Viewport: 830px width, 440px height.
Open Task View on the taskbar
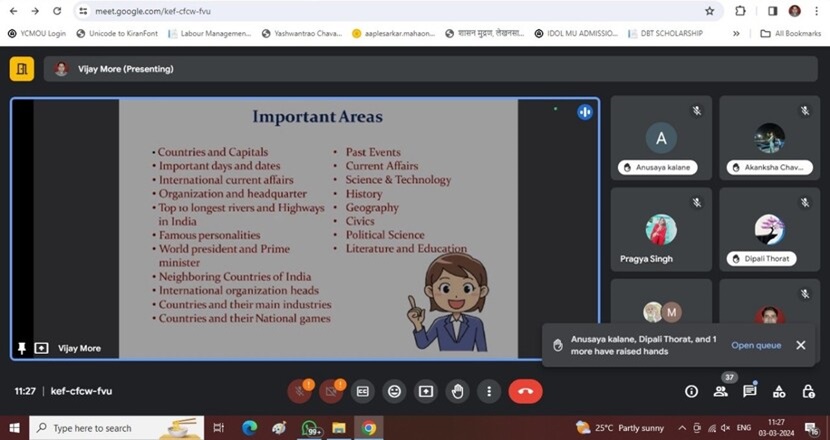click(x=218, y=428)
